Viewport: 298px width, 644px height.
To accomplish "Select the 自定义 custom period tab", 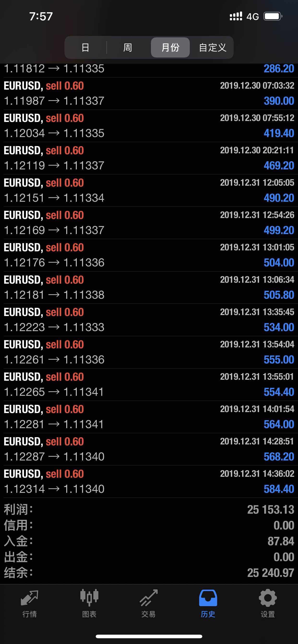I will click(x=212, y=47).
